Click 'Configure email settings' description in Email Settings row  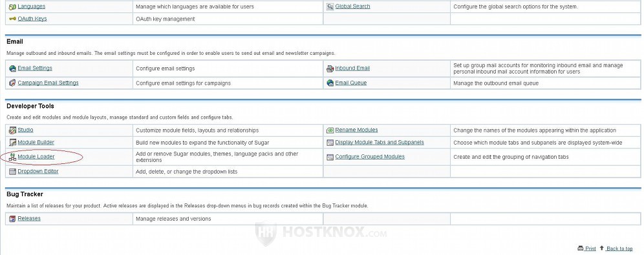pyautogui.click(x=165, y=68)
